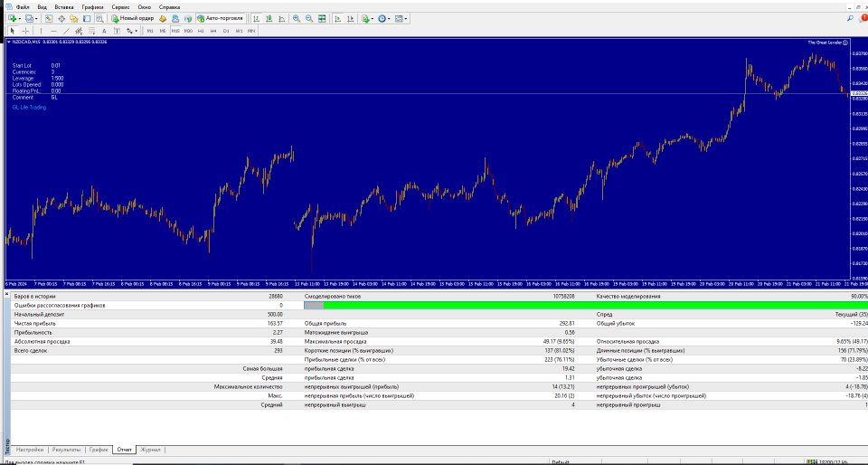Screen dimensions: 868x465
Task: Select the Fibonacci Retracement tool
Action: coord(91,31)
